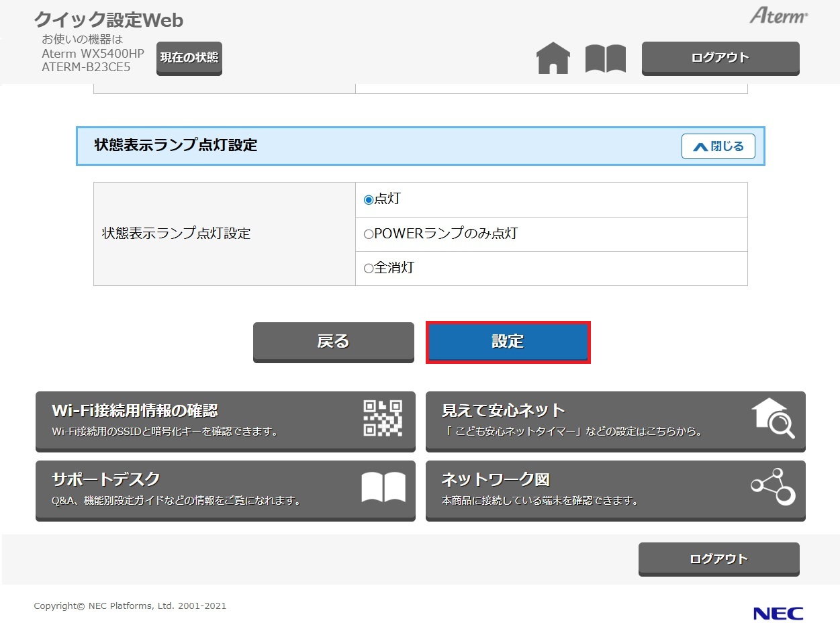Click the 現在の状態 button
The width and height of the screenshot is (840, 627).
click(x=189, y=58)
